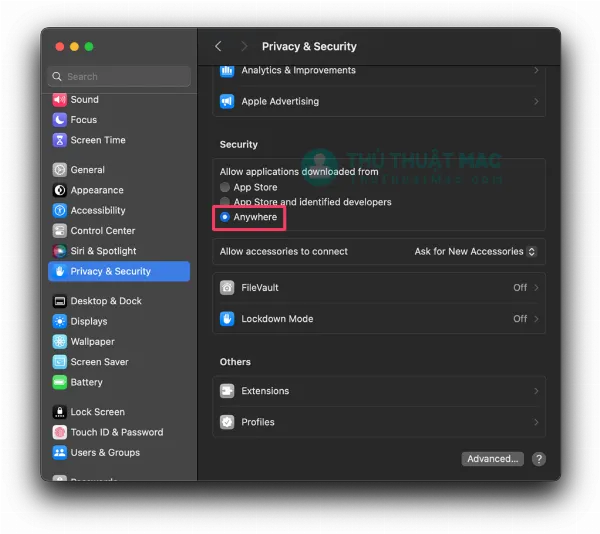Open FileVault Off chevron
This screenshot has height=534, width=600.
click(x=536, y=288)
